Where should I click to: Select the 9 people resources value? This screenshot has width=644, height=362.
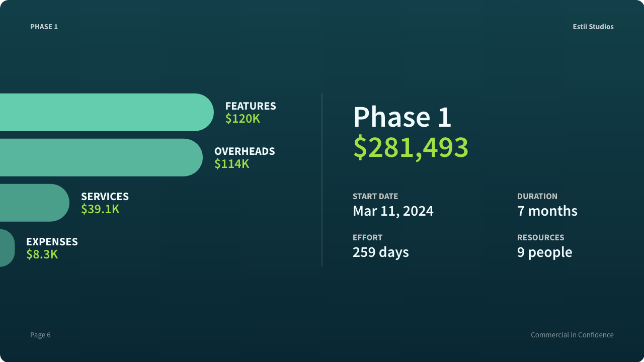(x=545, y=252)
